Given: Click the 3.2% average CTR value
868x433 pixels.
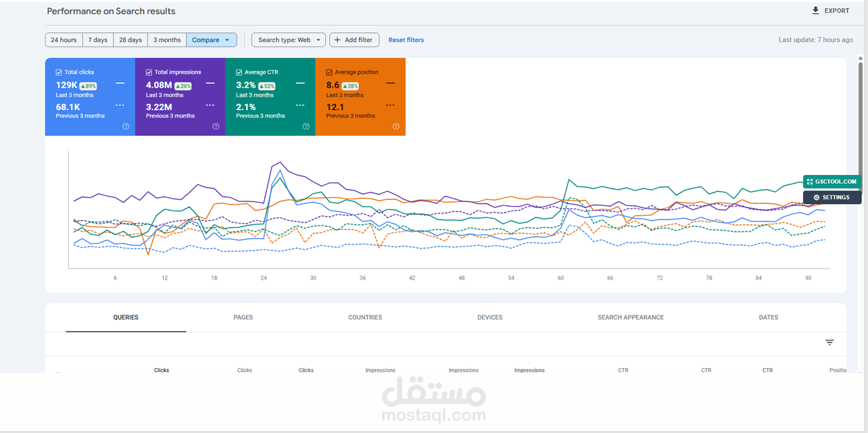Looking at the screenshot, I should coord(246,85).
